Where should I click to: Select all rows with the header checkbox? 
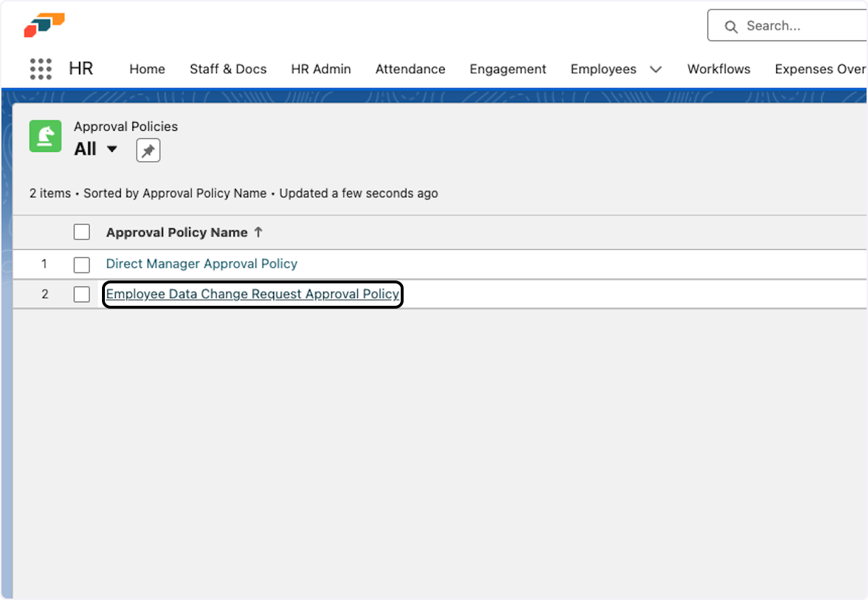pyautogui.click(x=82, y=231)
